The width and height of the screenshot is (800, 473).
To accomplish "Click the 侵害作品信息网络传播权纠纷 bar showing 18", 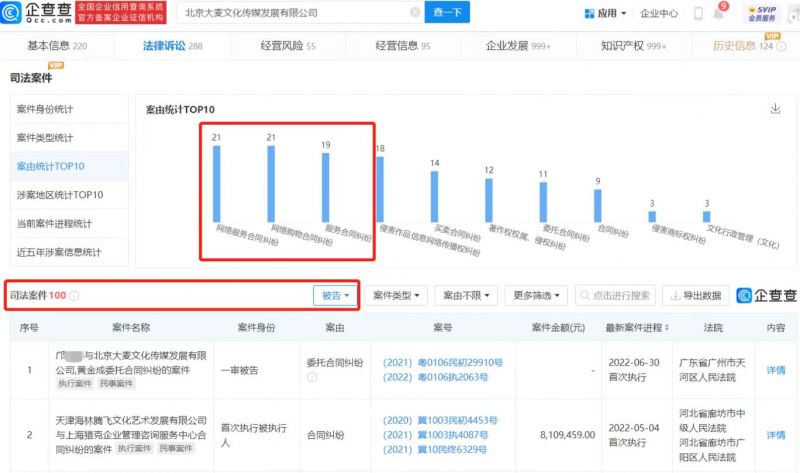I will coord(380,189).
